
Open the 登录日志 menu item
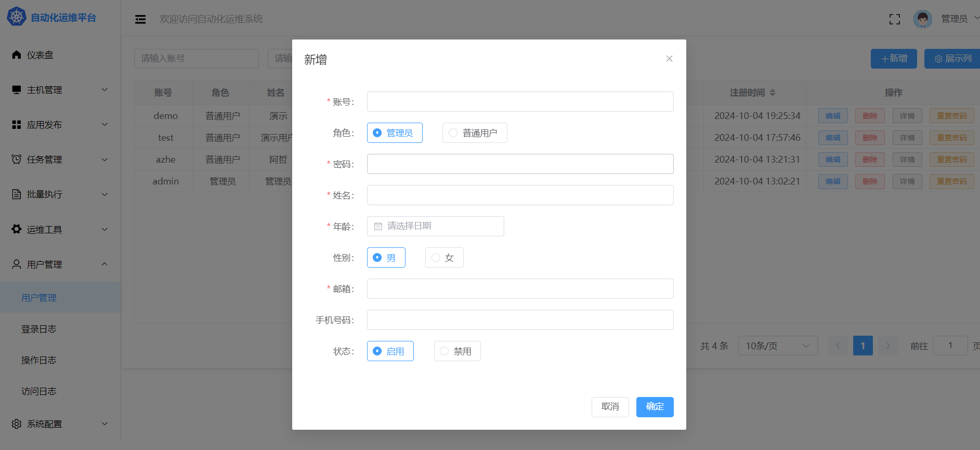tap(39, 329)
